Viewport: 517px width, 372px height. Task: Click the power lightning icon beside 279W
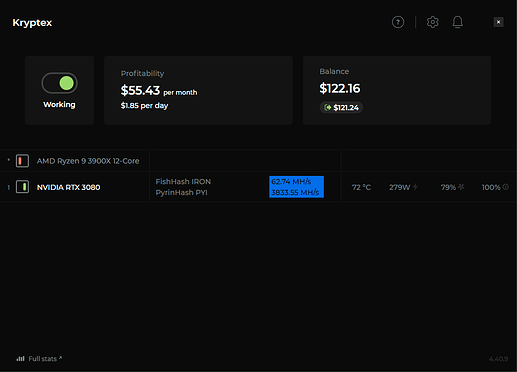pos(415,187)
